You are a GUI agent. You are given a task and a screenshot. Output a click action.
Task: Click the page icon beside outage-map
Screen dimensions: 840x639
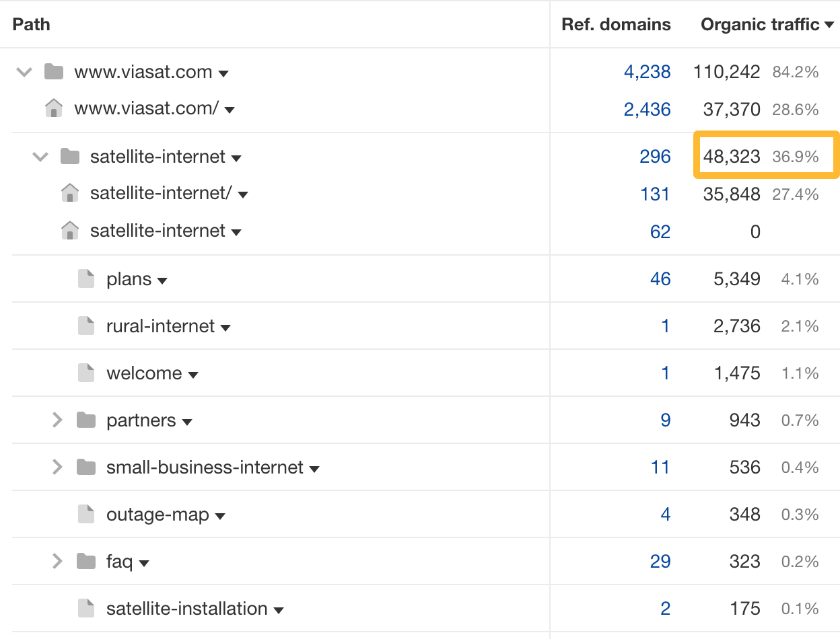tap(85, 514)
